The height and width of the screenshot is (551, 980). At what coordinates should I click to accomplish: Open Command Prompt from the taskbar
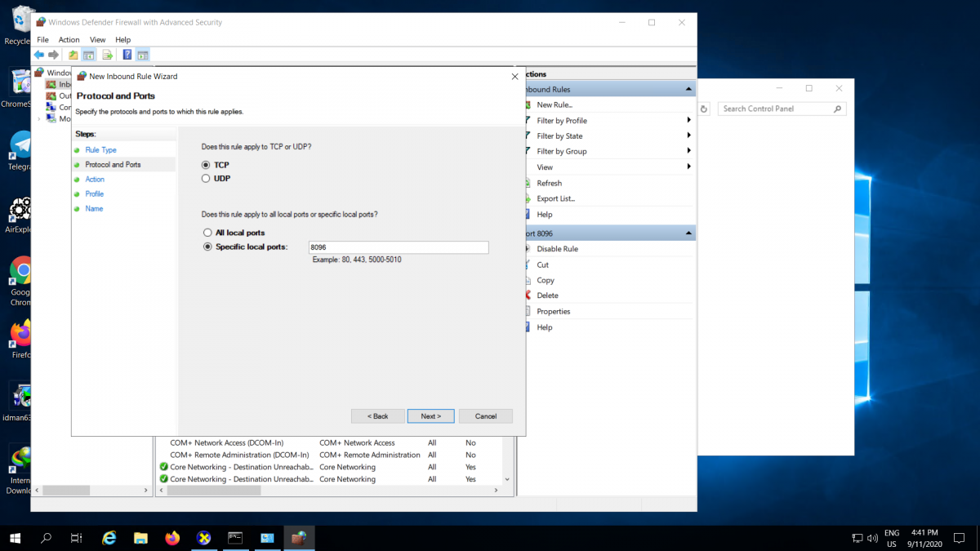click(235, 538)
